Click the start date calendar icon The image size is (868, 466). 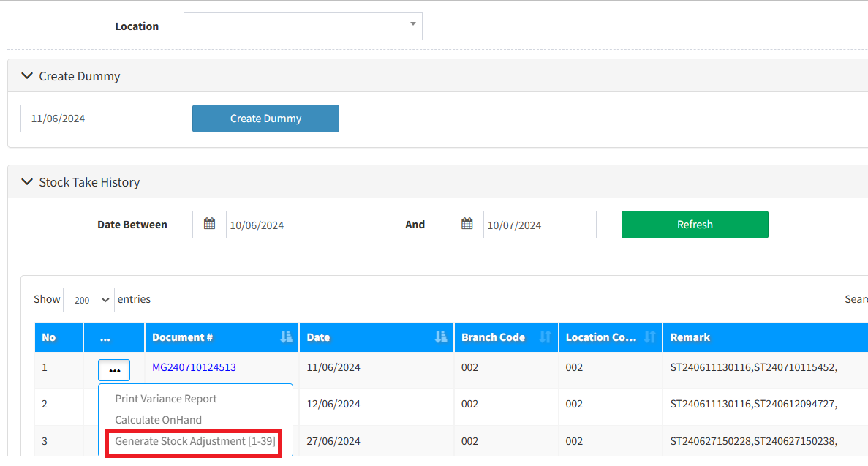coord(209,225)
